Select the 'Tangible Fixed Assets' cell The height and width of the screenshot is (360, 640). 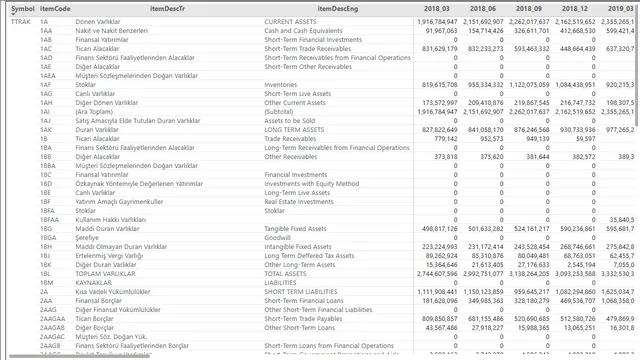coord(295,229)
